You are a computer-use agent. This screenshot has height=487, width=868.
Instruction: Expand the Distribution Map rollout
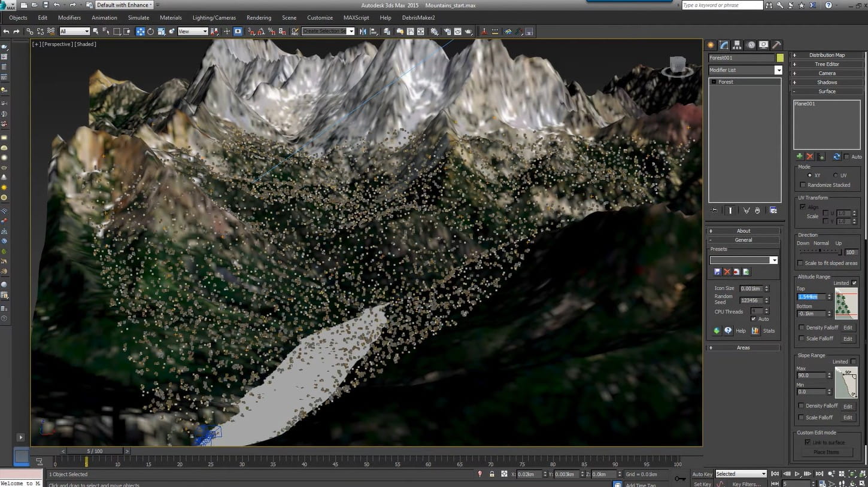(826, 55)
